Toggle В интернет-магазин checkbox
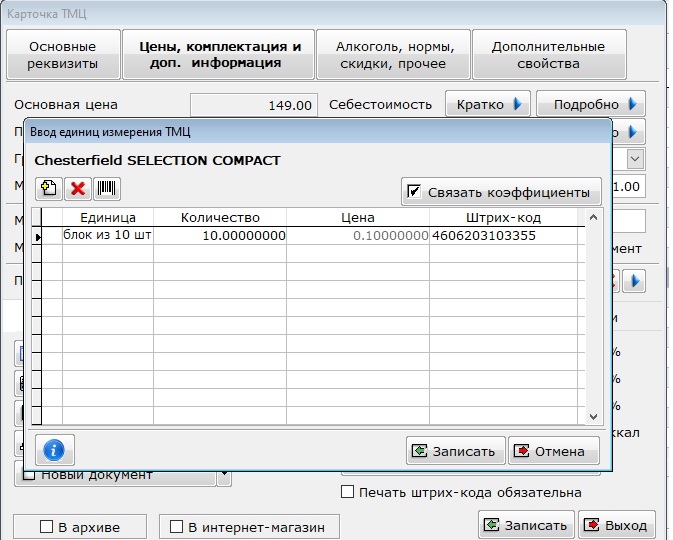 [x=176, y=526]
